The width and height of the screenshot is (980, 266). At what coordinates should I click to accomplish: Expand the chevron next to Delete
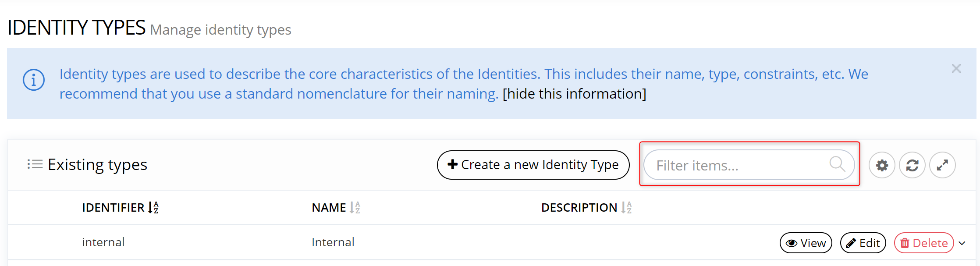point(962,243)
